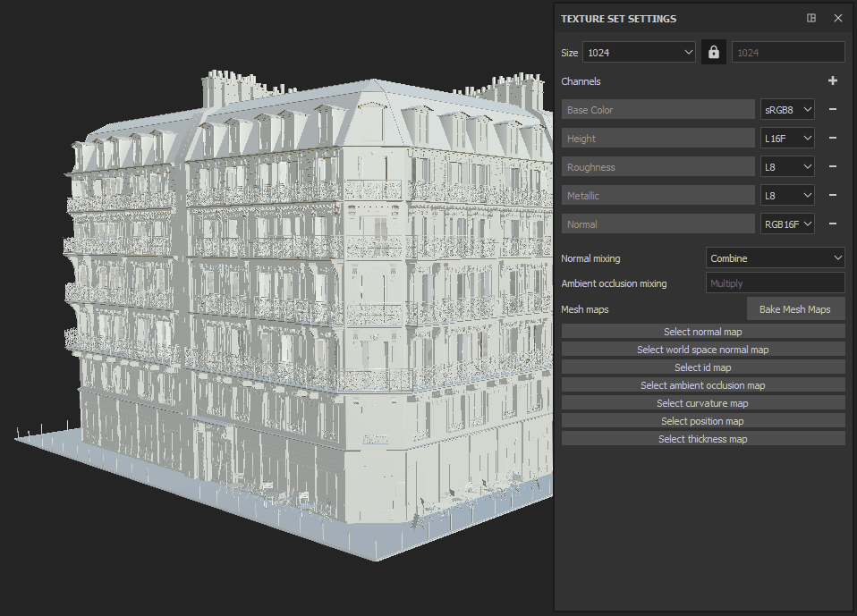Open Height format L16F dropdown
The width and height of the screenshot is (857, 616).
(787, 139)
